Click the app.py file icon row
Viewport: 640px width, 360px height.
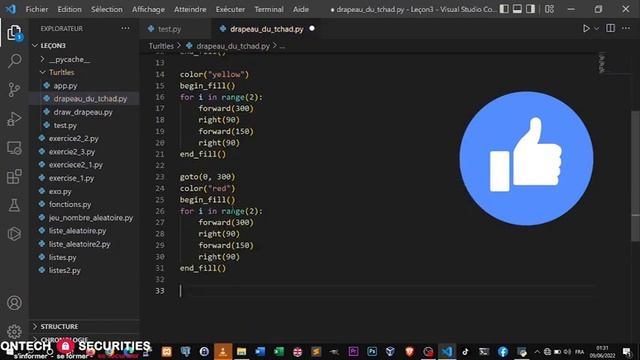pos(84,86)
